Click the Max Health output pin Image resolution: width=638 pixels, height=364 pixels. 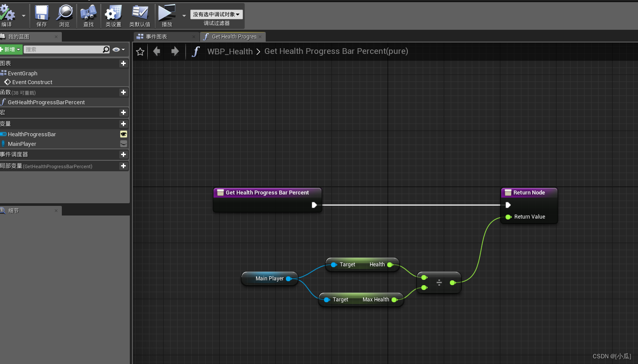394,300
